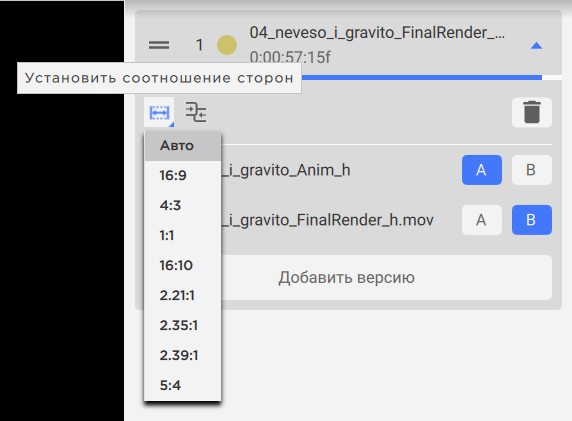The width and height of the screenshot is (572, 421).
Task: Click the yellow status circle
Action: (227, 45)
